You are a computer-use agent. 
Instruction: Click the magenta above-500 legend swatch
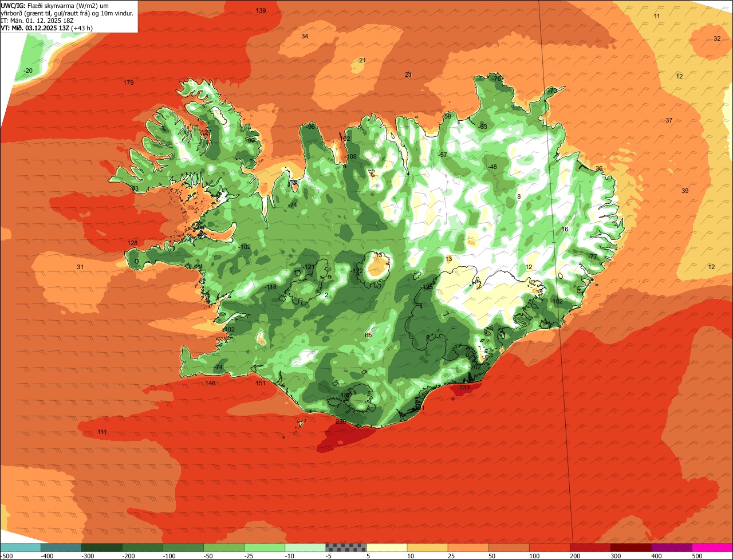[x=712, y=547]
